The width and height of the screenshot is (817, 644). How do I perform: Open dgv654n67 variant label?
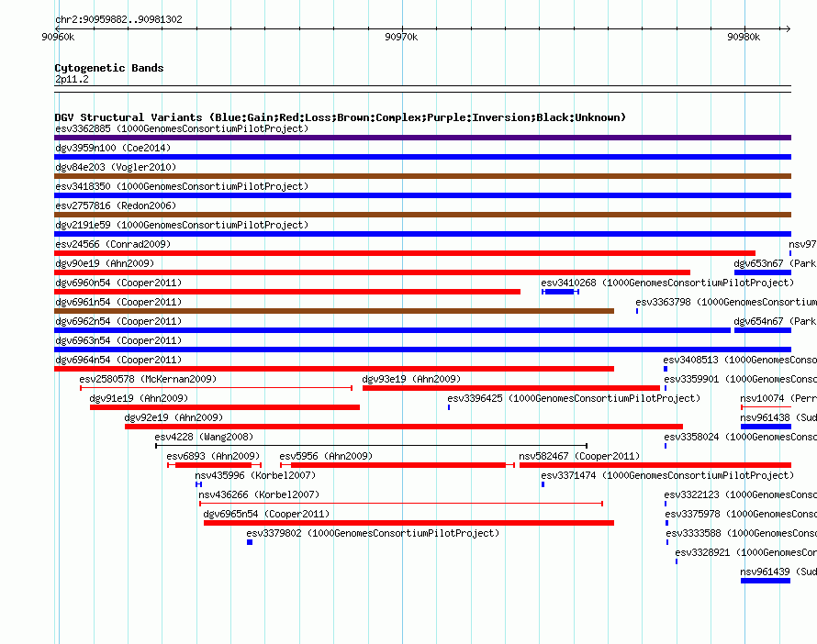click(x=775, y=321)
